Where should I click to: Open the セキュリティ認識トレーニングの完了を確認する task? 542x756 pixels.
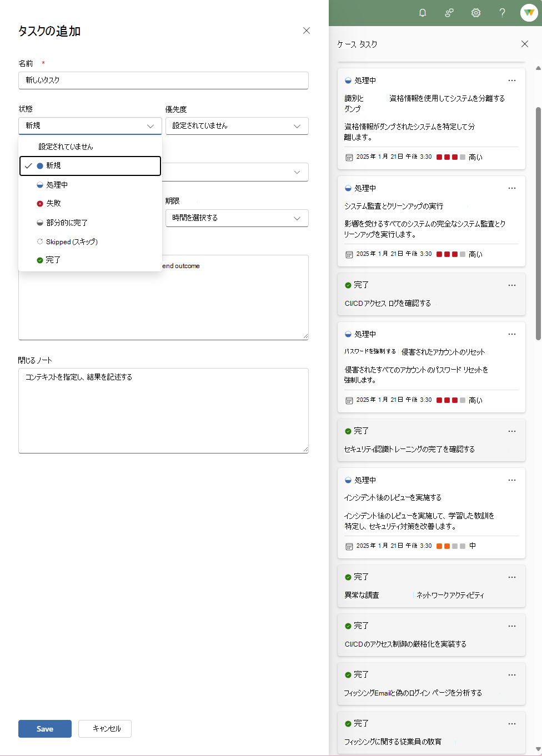tap(409, 449)
